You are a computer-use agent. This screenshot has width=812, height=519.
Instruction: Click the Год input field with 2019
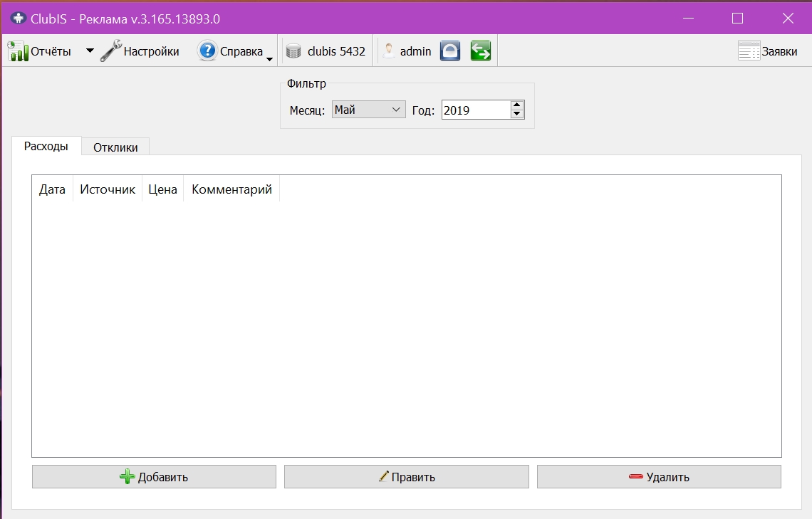pos(476,110)
